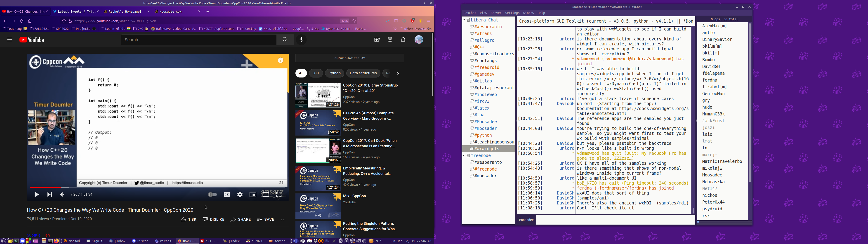Switch to Rachel's Homepage browser tab
Image resolution: width=868 pixels, height=244 pixels.
point(123,12)
